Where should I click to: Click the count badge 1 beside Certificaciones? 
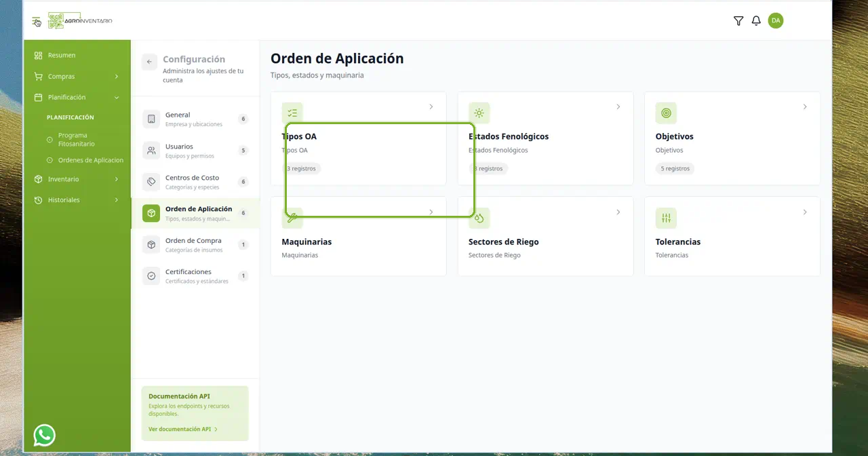(x=243, y=276)
